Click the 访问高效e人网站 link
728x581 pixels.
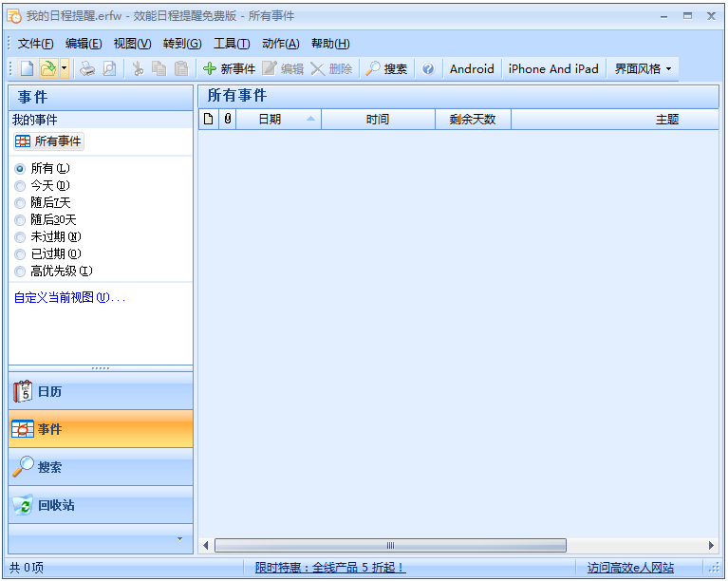point(630,568)
